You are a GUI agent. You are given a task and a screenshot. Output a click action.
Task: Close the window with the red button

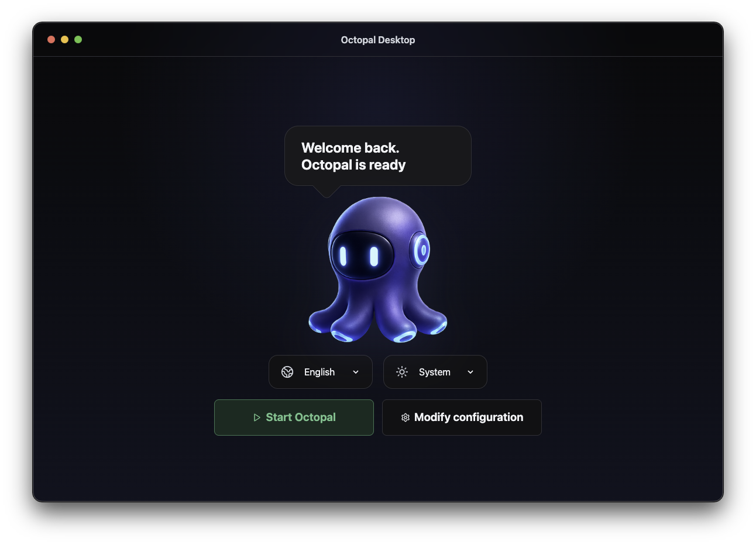click(x=51, y=39)
